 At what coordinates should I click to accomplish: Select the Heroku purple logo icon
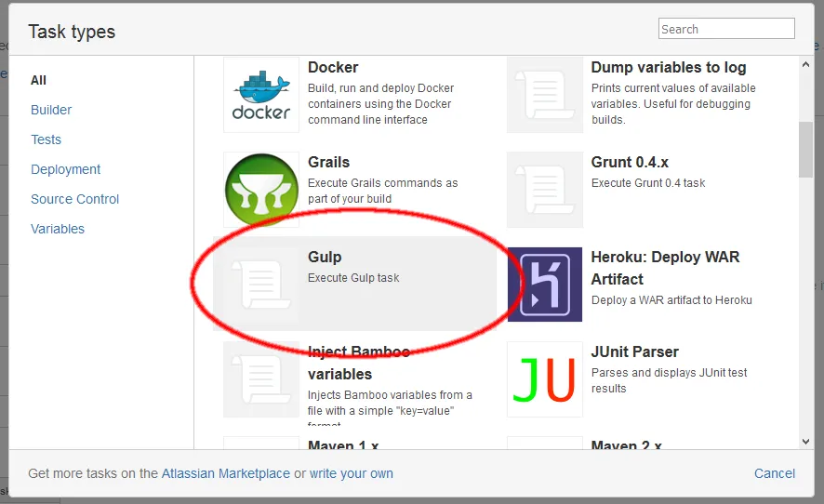click(x=545, y=285)
